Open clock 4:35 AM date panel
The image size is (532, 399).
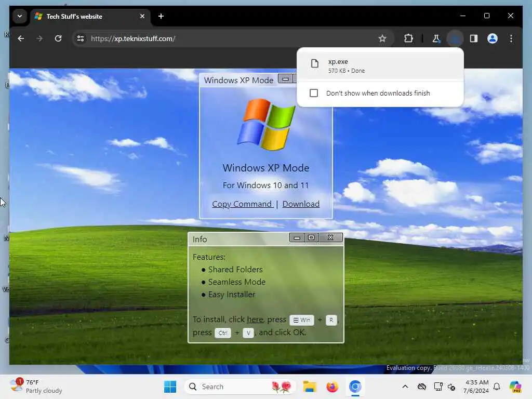tap(476, 387)
